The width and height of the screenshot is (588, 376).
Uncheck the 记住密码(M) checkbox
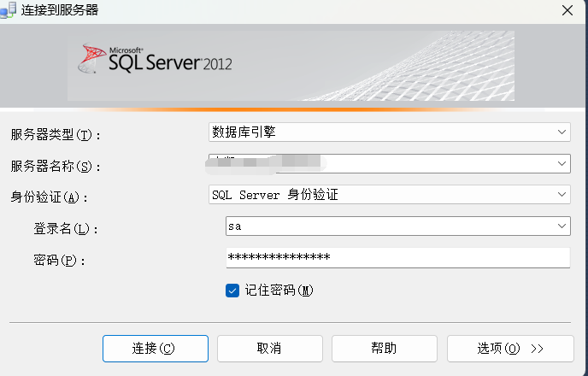(x=232, y=291)
